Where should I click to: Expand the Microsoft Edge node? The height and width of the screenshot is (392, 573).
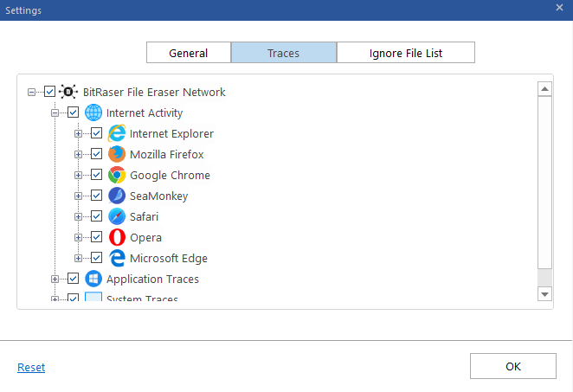click(x=78, y=258)
